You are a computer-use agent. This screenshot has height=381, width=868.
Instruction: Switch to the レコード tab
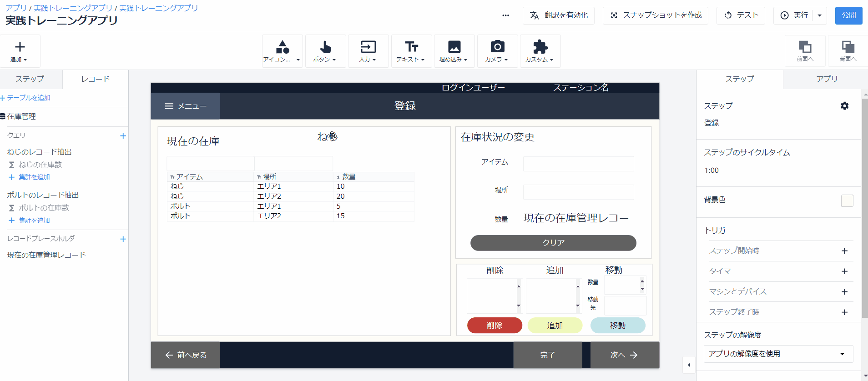point(96,79)
